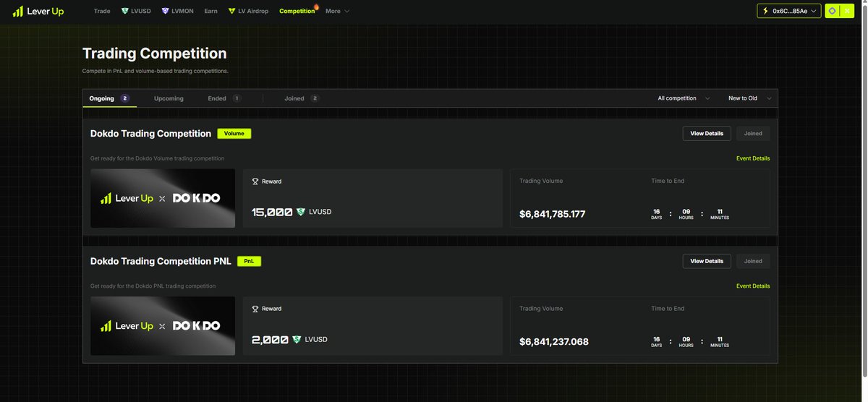
Task: Click the Dokdo PNL competition banner image
Action: click(x=163, y=326)
